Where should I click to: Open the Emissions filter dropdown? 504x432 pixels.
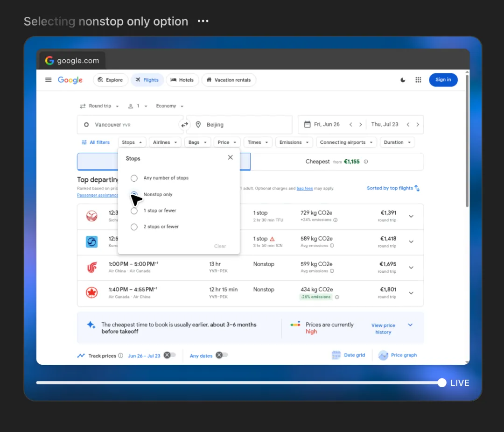pos(294,142)
